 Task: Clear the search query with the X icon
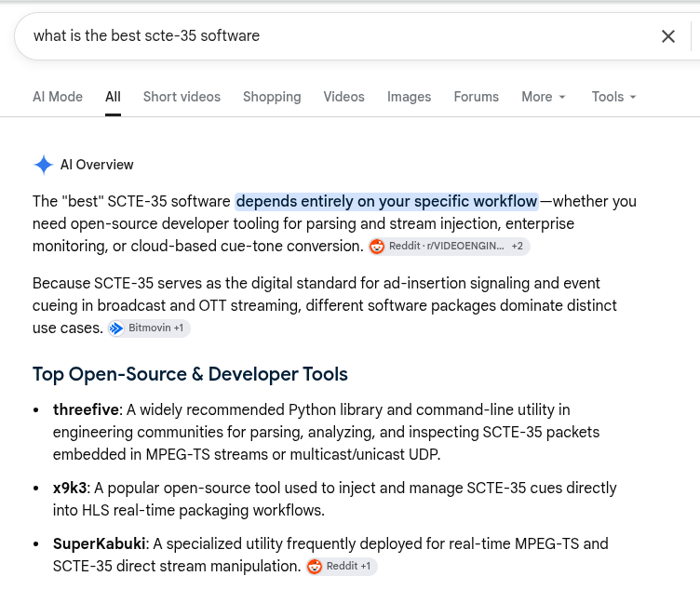pos(667,36)
